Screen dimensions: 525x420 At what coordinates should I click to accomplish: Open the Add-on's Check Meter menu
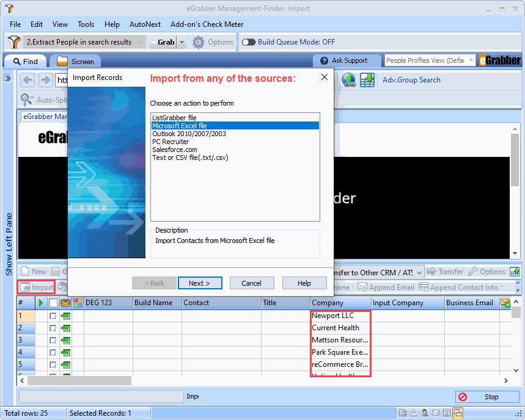[207, 24]
